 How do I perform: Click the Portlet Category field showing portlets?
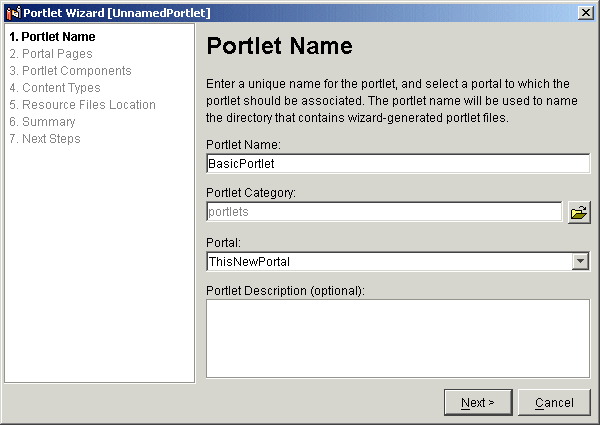[x=384, y=212]
